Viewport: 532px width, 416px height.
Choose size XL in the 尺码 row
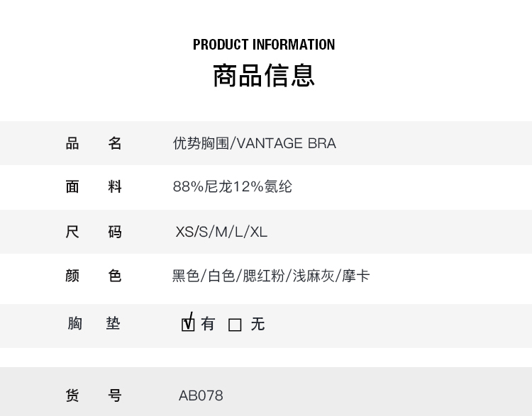pyautogui.click(x=259, y=232)
